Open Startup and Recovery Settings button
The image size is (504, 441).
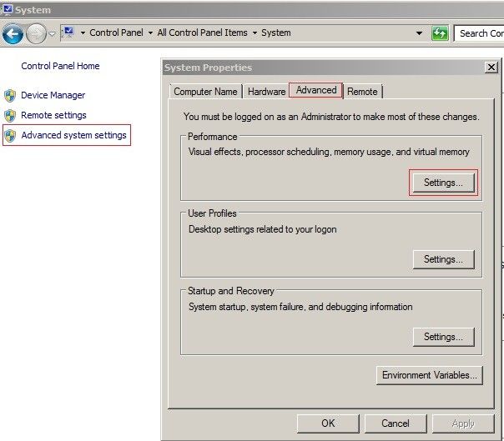click(443, 337)
